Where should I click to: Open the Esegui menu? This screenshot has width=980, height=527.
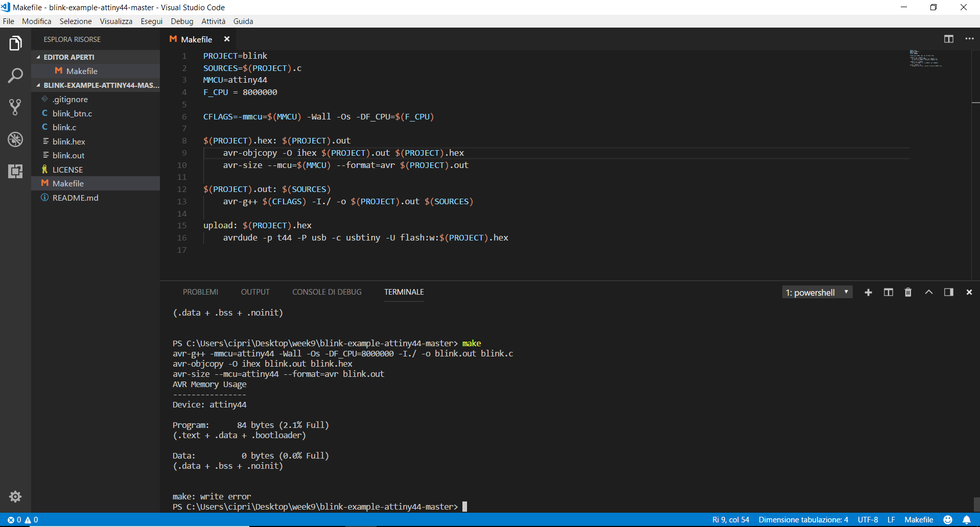click(152, 21)
